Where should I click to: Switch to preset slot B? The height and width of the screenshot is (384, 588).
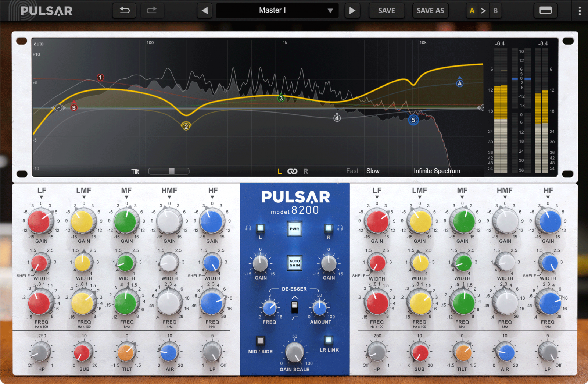495,10
